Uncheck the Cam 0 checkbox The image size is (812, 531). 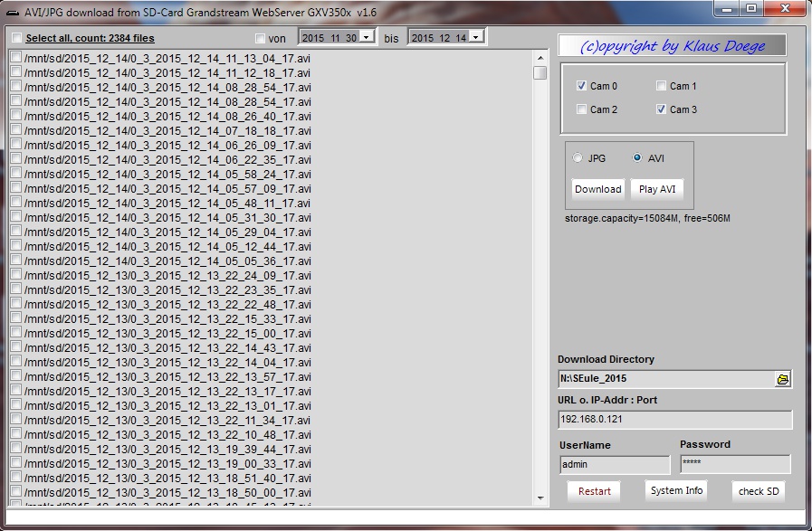[x=581, y=86]
